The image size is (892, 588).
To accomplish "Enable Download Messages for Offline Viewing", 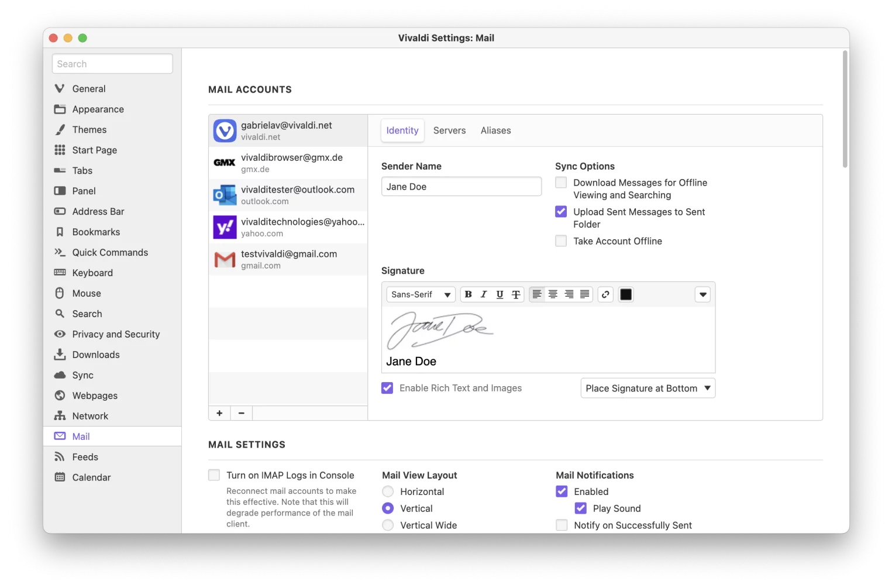I will pos(561,183).
